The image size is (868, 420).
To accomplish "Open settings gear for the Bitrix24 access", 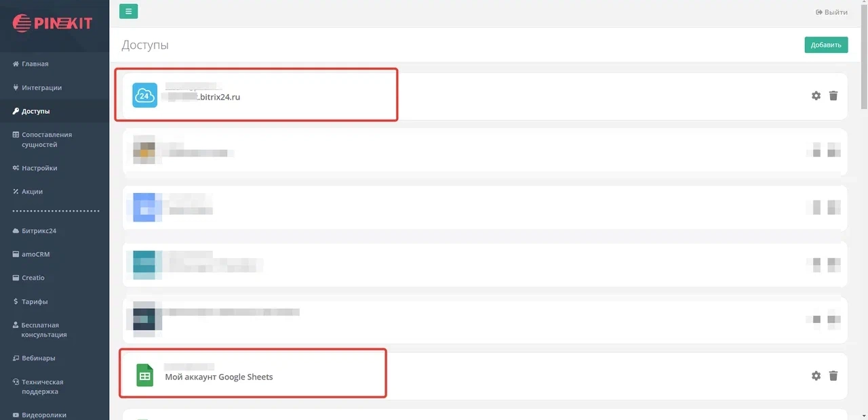I will tap(816, 96).
